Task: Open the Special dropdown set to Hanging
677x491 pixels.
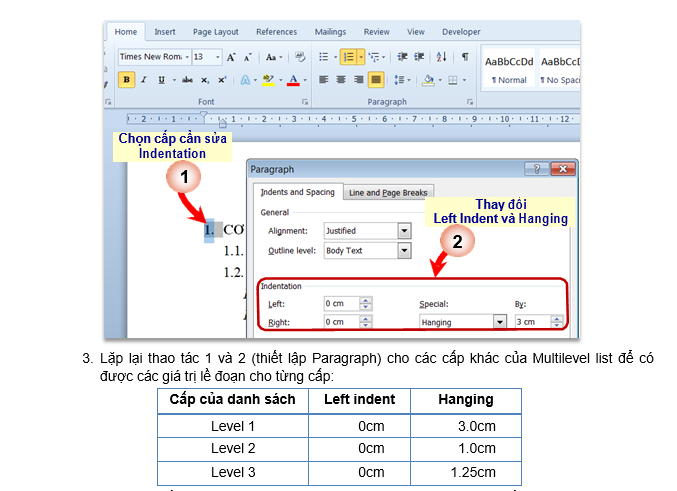Action: [x=499, y=322]
